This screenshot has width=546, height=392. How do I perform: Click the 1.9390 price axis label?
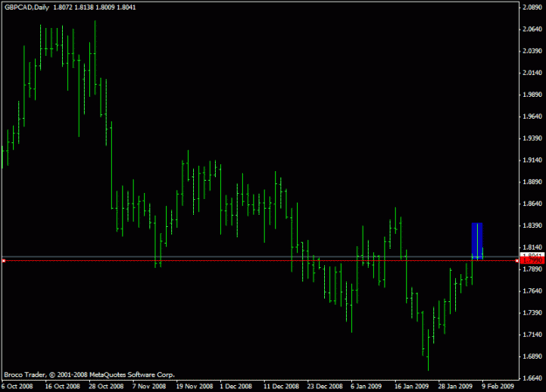(532, 139)
